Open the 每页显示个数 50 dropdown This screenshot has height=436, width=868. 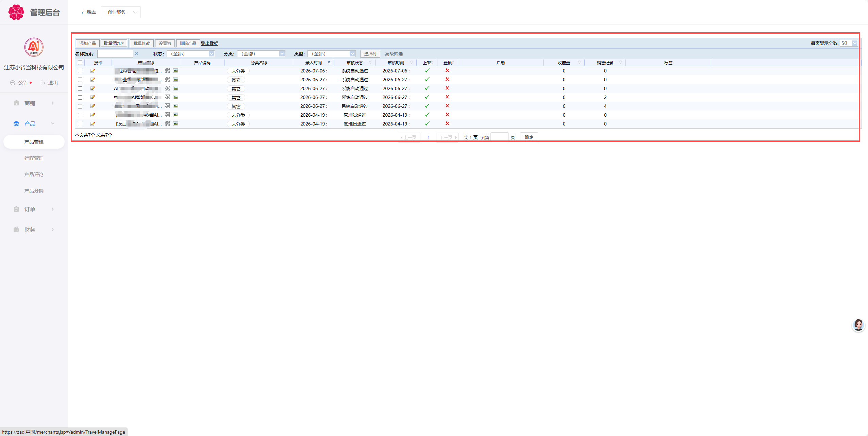pyautogui.click(x=849, y=43)
